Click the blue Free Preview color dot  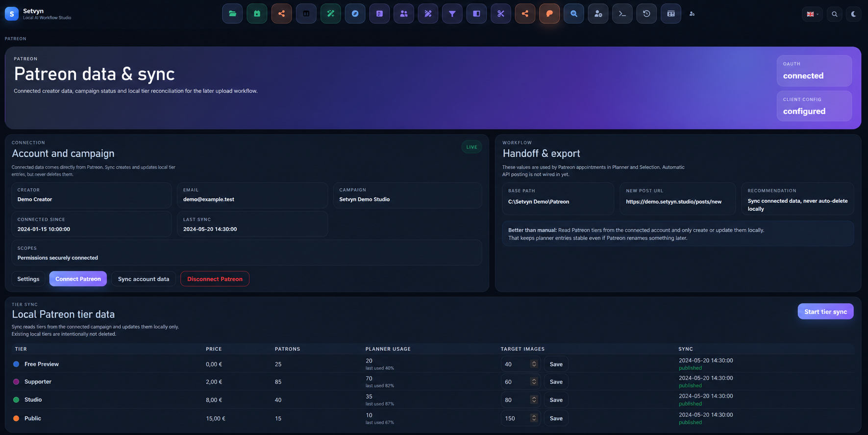[16, 364]
